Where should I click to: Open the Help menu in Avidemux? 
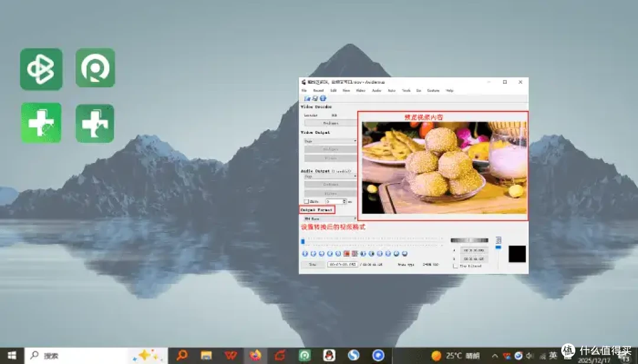point(450,91)
